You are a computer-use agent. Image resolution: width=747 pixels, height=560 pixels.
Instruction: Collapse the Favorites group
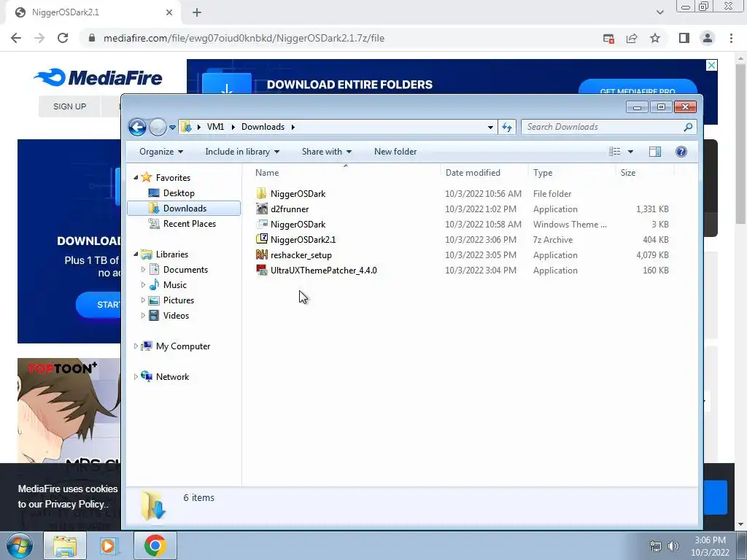136,178
